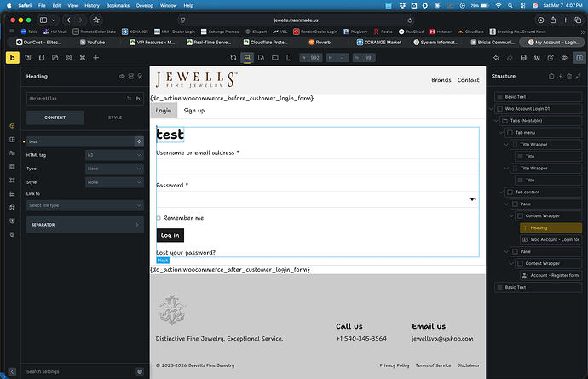Click the yellow Bricks logo button
Viewport: 588px width, 379px height.
coord(13,58)
